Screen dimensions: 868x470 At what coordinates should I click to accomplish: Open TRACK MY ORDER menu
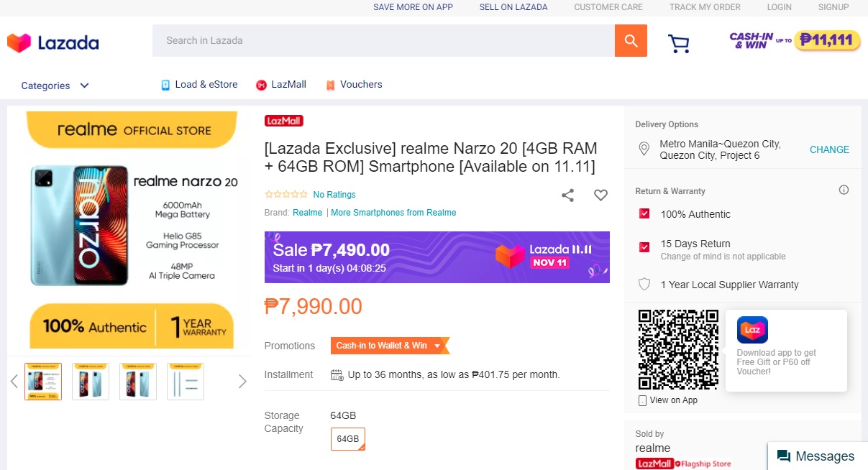(705, 7)
